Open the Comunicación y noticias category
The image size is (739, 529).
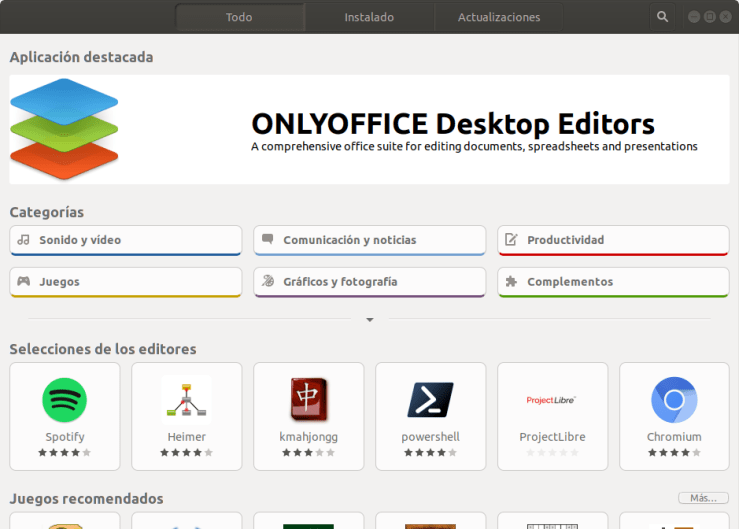[370, 240]
